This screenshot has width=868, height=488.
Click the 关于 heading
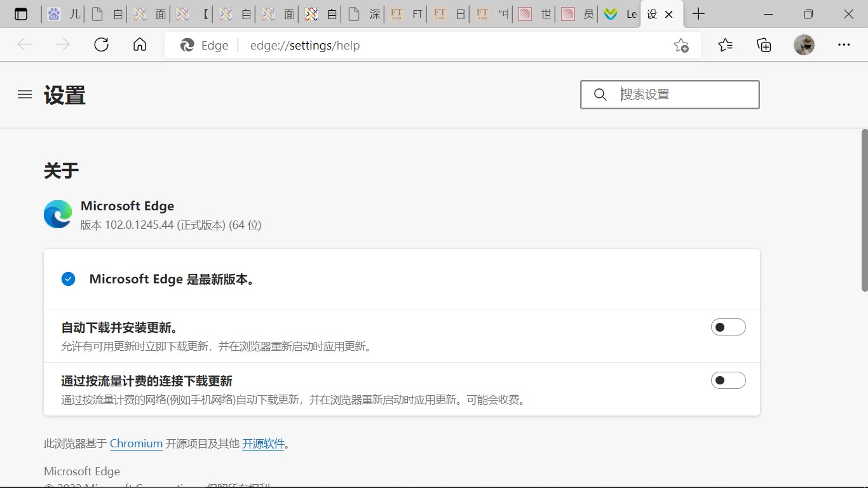[x=61, y=170]
